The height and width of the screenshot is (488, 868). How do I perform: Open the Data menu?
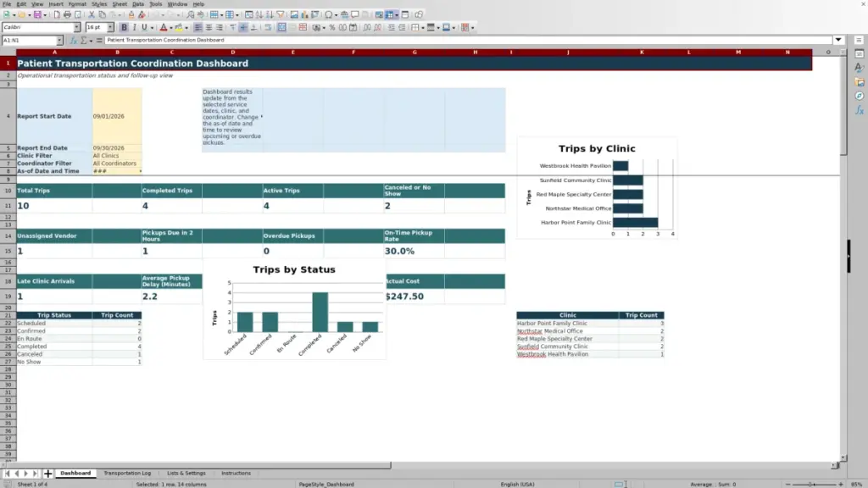point(138,4)
